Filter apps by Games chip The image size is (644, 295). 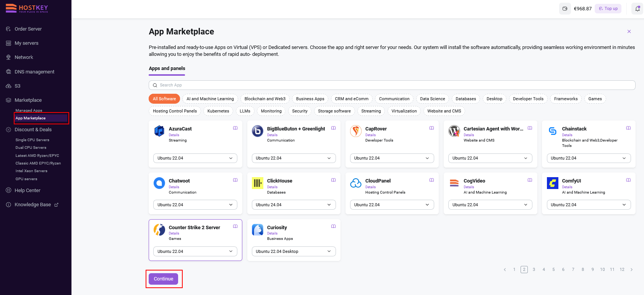pyautogui.click(x=595, y=99)
